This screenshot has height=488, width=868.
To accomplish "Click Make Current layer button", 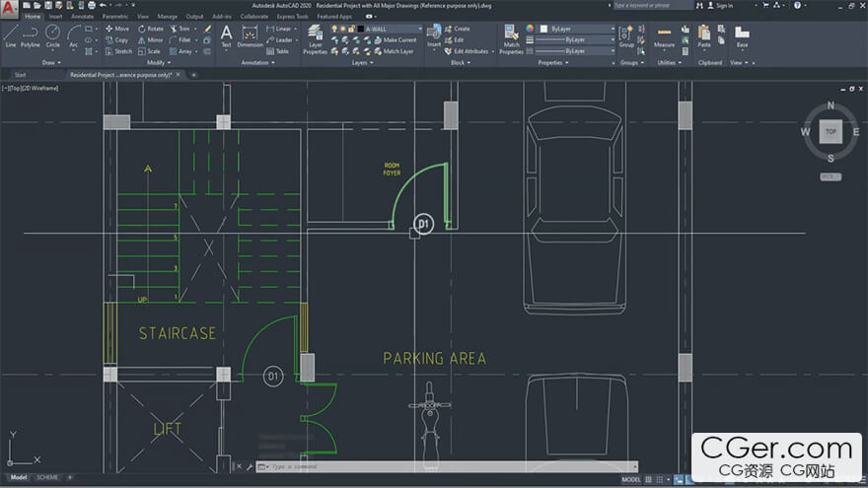I will coord(396,39).
